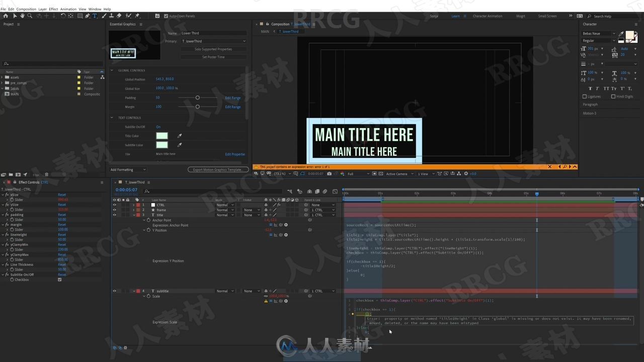Click Export Motion Graphics Template button
This screenshot has width=644, height=362.
tap(217, 169)
